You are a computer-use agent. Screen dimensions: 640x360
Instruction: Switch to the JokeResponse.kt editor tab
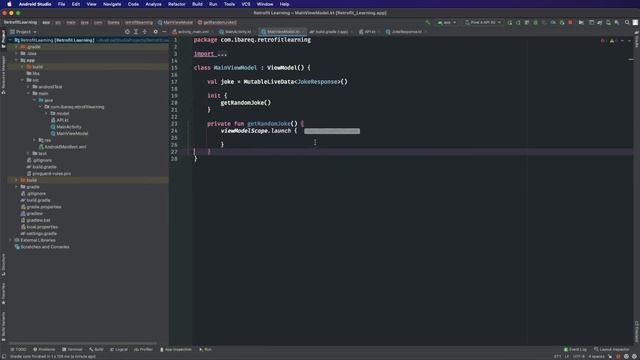405,32
